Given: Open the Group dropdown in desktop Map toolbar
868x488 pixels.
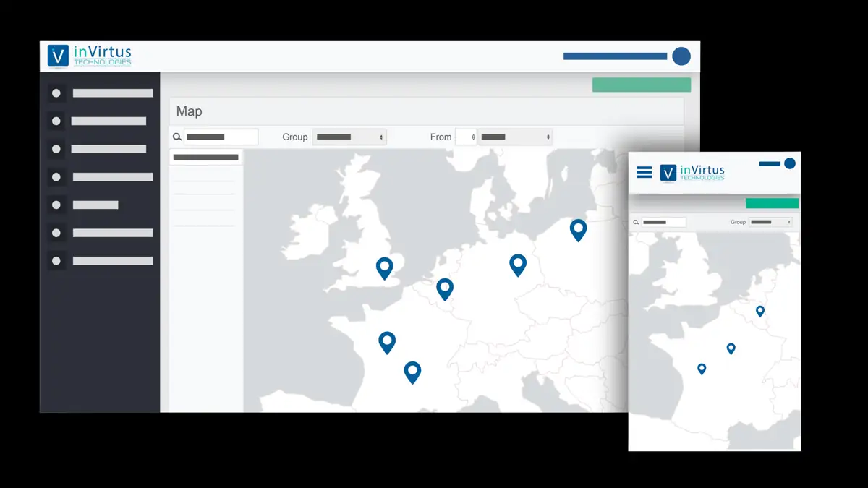Looking at the screenshot, I should coord(349,137).
